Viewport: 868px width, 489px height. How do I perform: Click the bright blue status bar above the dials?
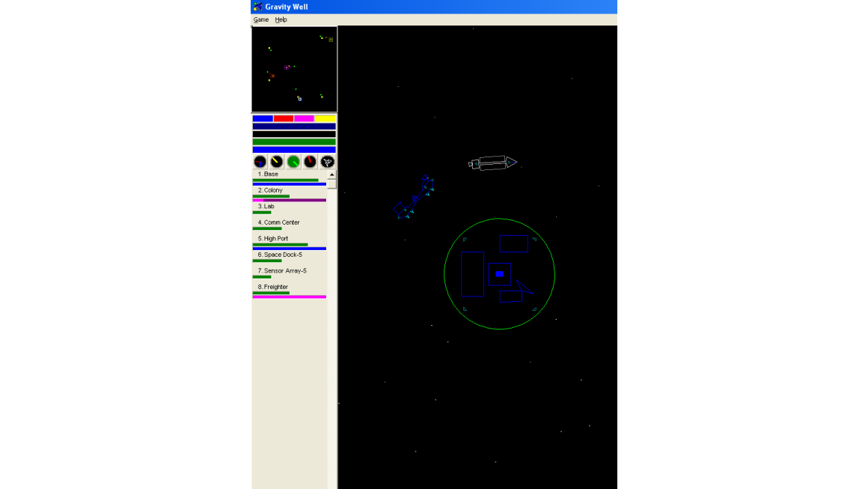pos(294,150)
